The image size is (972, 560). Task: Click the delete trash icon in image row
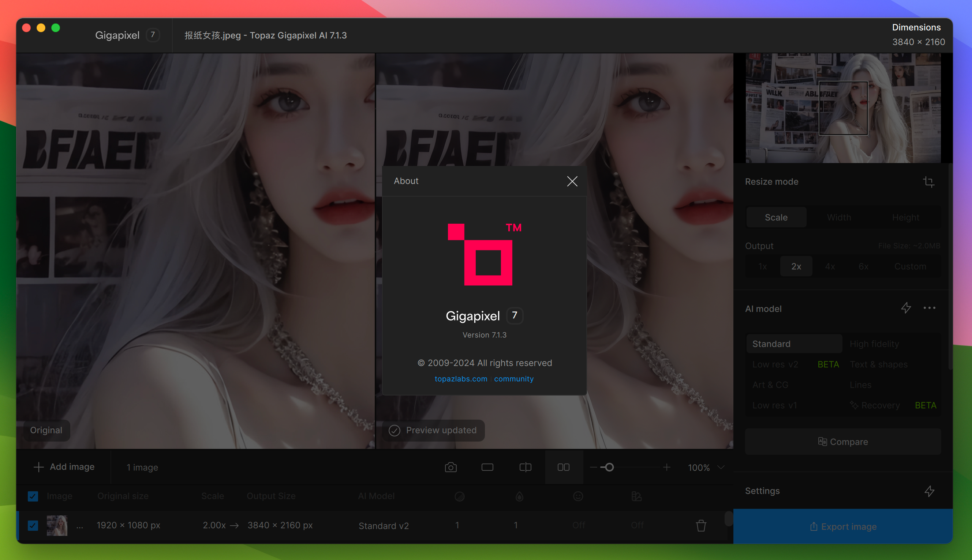[x=701, y=526]
